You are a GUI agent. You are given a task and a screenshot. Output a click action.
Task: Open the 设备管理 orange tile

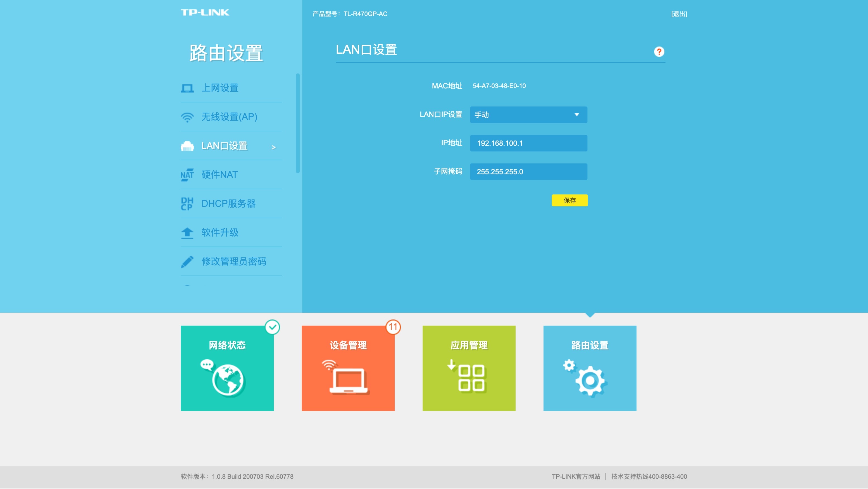348,368
